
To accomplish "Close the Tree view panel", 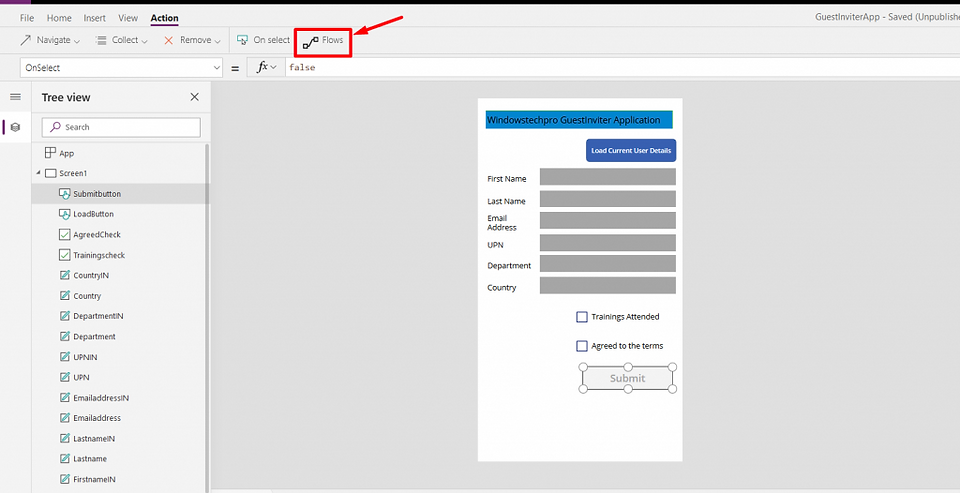I will coord(195,97).
